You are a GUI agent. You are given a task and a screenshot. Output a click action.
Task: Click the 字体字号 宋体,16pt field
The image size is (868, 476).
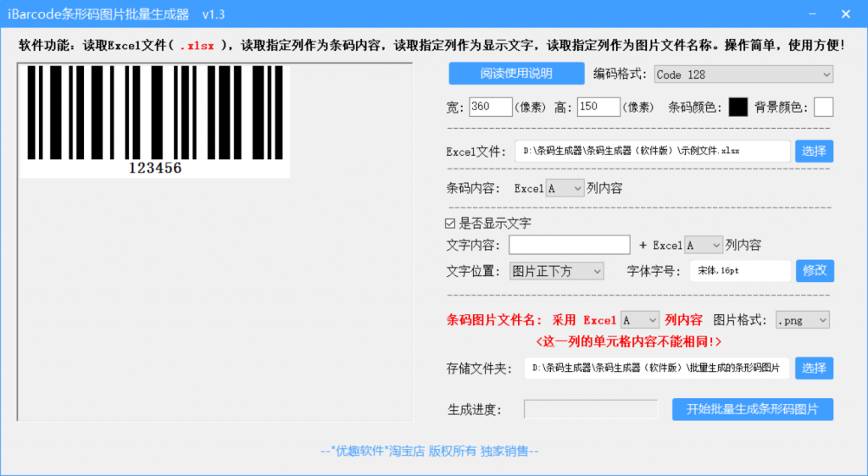740,271
